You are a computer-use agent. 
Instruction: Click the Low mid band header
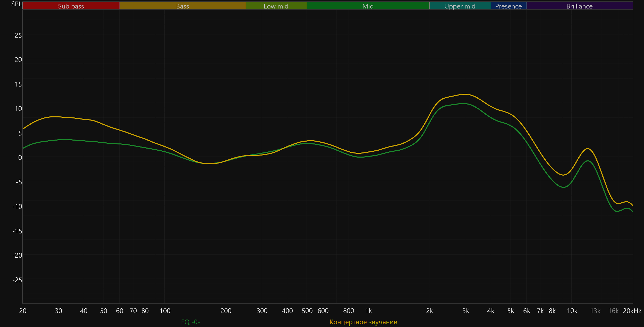pyautogui.click(x=276, y=6)
